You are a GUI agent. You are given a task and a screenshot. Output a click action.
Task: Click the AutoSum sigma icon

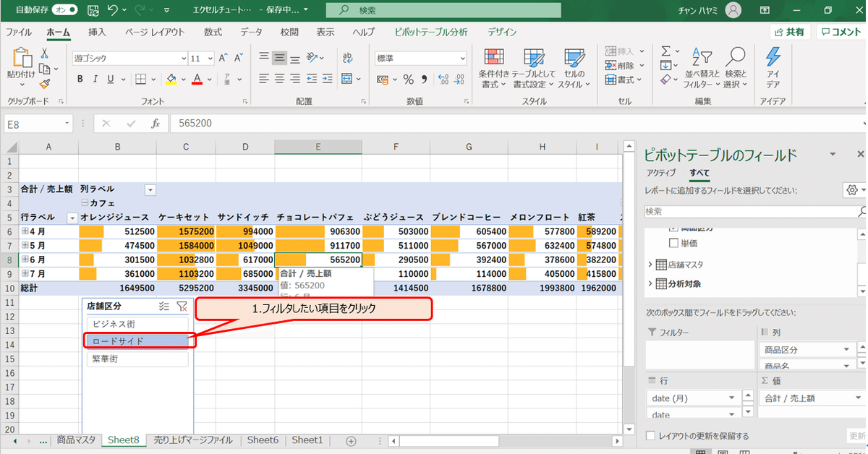tap(665, 51)
